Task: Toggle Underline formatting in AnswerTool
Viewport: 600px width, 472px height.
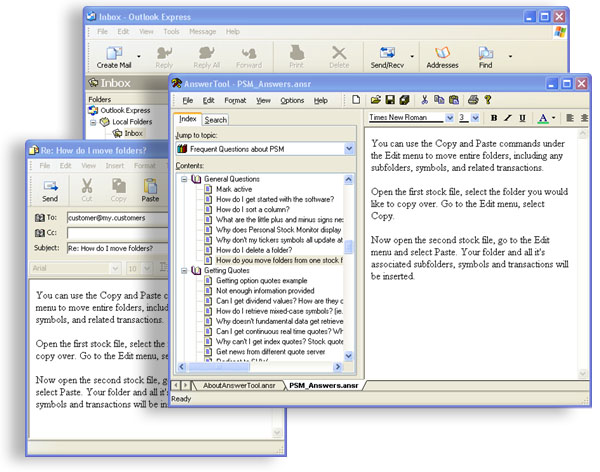Action: [522, 118]
